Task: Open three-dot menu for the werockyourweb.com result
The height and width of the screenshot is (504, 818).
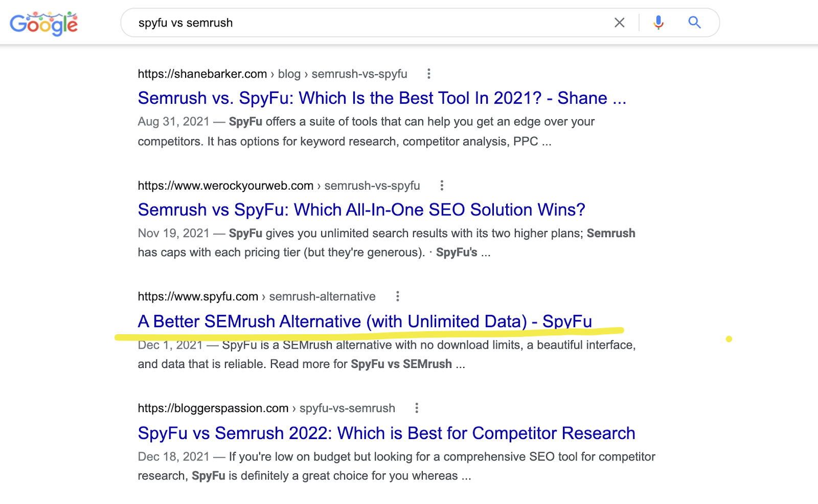Action: 442,186
